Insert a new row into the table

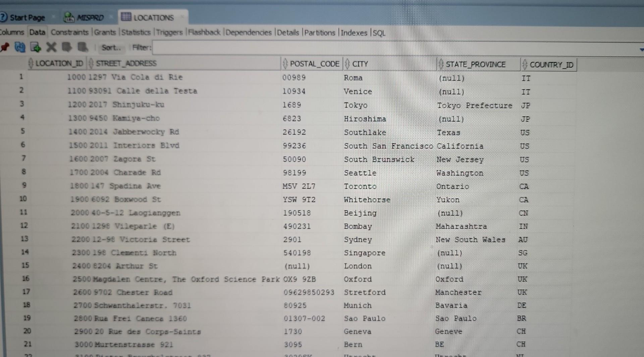[36, 47]
